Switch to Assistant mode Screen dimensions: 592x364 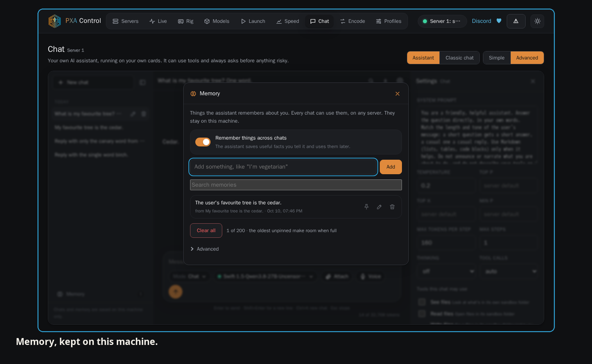[423, 58]
